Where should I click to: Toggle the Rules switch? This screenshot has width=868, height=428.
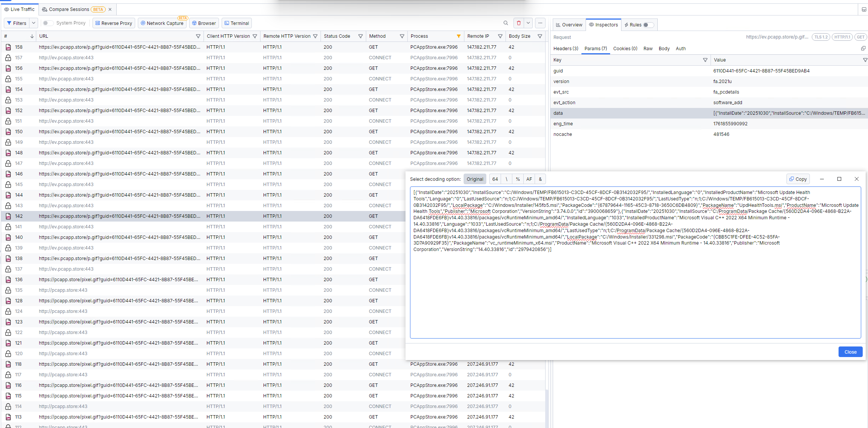(x=648, y=25)
